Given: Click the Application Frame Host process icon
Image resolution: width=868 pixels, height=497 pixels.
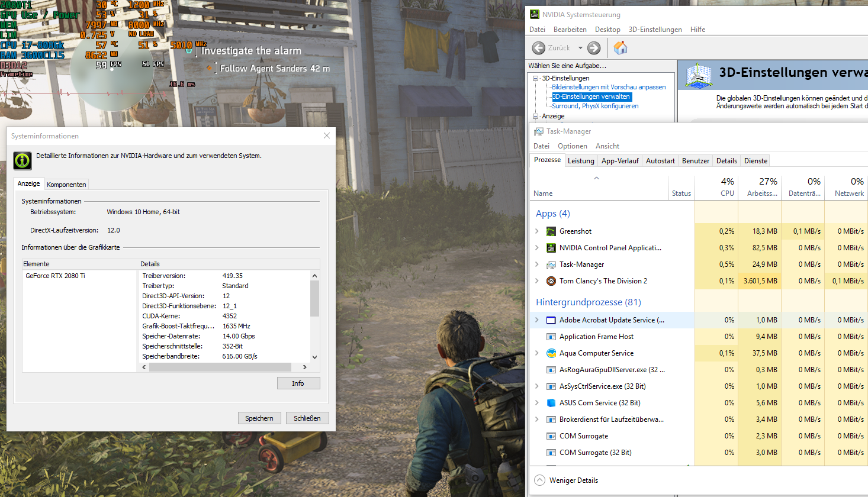Looking at the screenshot, I should pyautogui.click(x=551, y=337).
